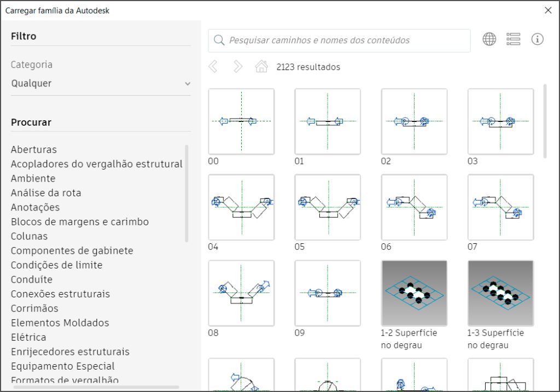
Task: Open the Elétrica category
Action: (x=28, y=337)
